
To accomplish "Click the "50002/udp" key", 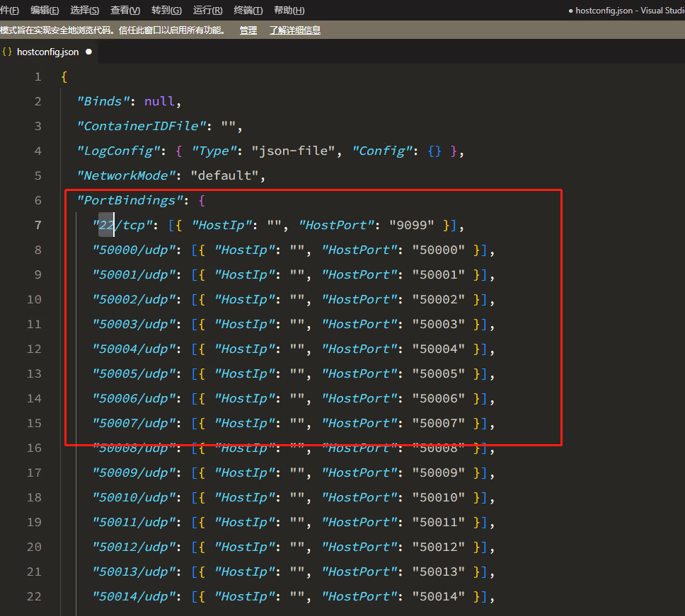I will tap(134, 299).
